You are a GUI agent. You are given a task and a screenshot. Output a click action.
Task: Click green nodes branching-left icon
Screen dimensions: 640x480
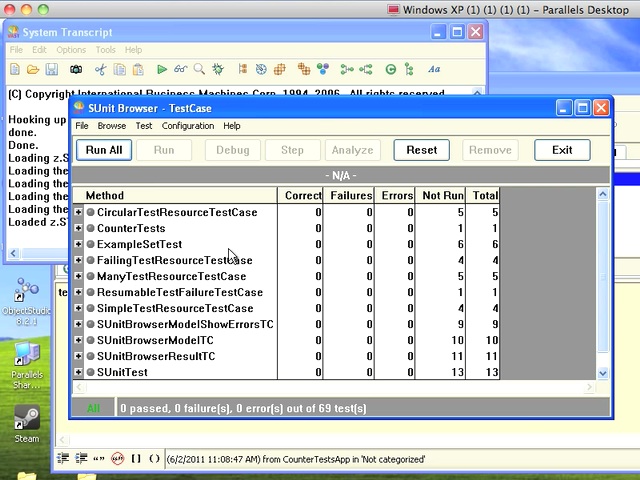366,69
